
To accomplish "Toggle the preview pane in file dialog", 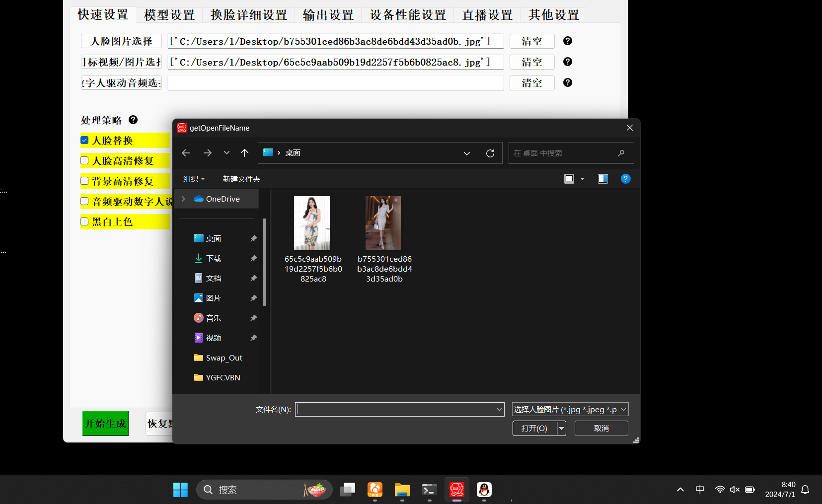I will (x=602, y=179).
